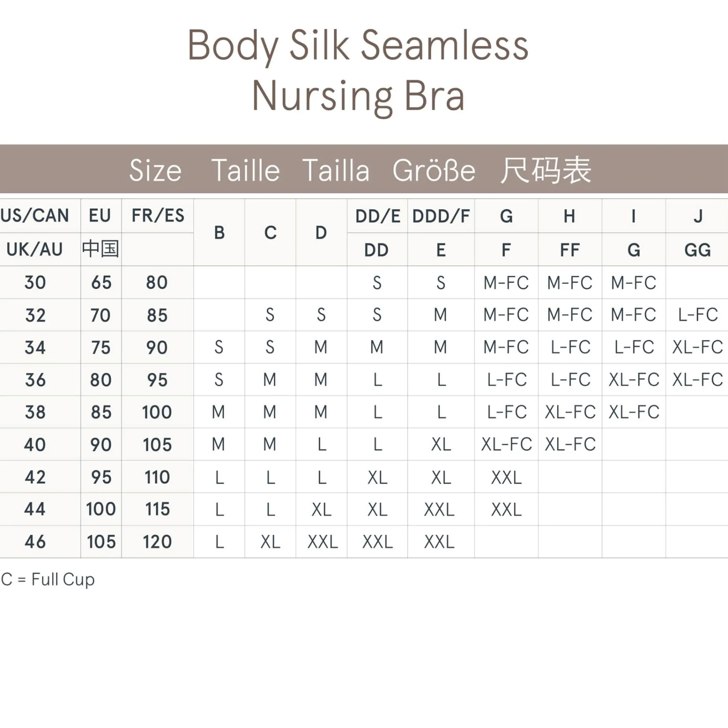Select the EU value 65
The height and width of the screenshot is (728, 728).
[x=101, y=282]
